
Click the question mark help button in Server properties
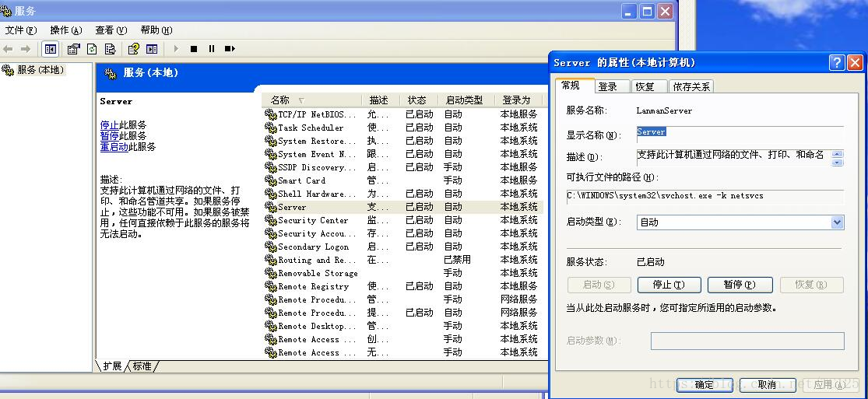click(836, 62)
